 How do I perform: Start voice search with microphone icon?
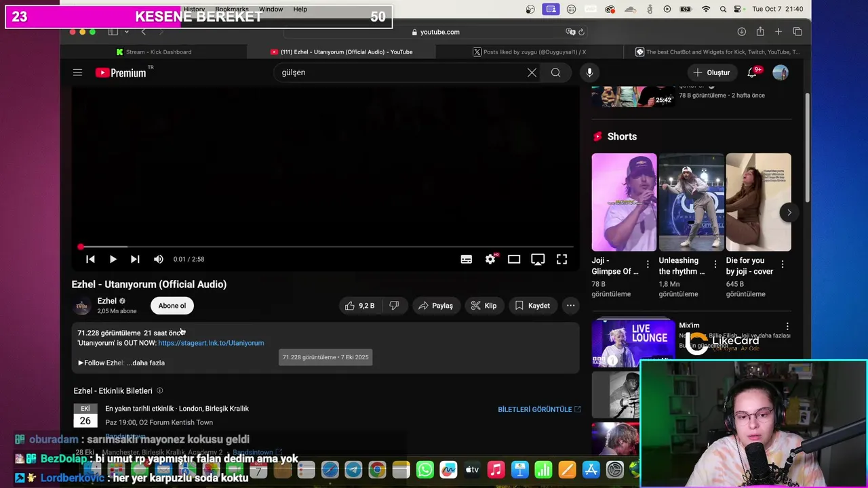tap(589, 73)
